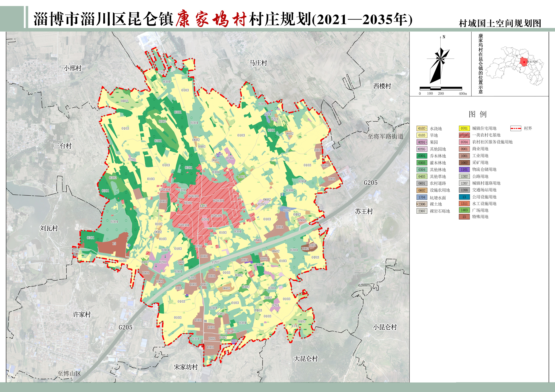Viewport: 555px width, 392px height.
Task: Select the purple 1101 物流仓储用地 swatch
Action: pyautogui.click(x=464, y=170)
